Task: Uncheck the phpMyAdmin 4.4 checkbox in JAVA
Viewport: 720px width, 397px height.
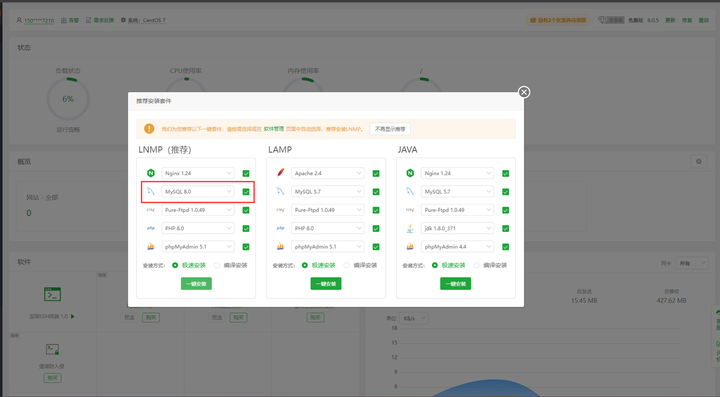Action: pos(506,247)
